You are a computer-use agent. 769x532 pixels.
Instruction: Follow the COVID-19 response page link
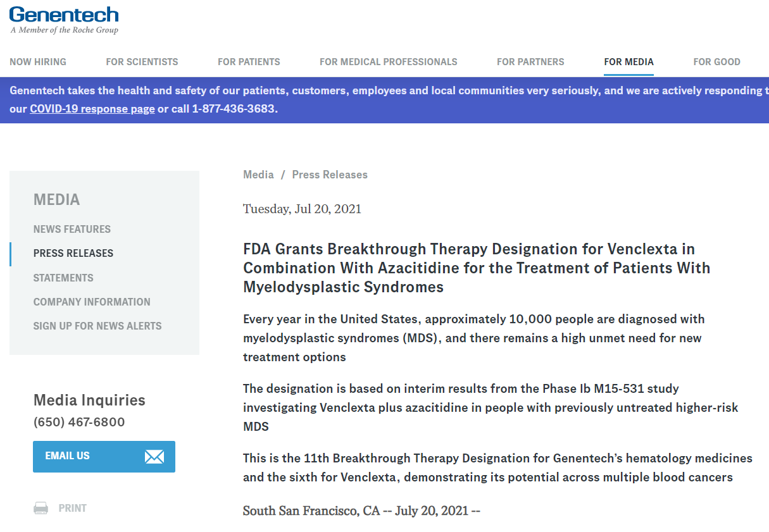[x=92, y=109]
